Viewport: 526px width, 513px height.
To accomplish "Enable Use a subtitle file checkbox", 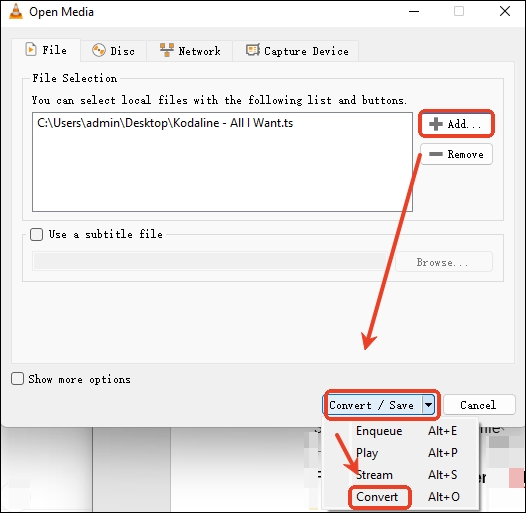I will 37,234.
